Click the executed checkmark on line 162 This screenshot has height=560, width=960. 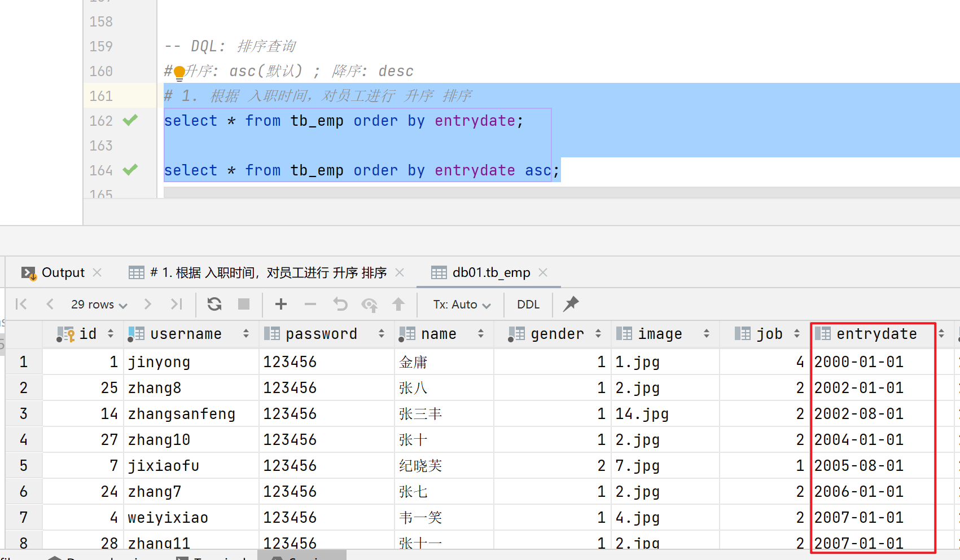[x=130, y=120]
